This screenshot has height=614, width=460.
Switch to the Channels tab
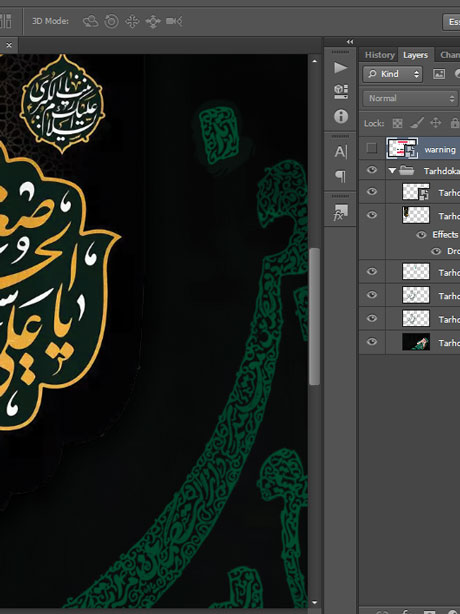(x=450, y=55)
